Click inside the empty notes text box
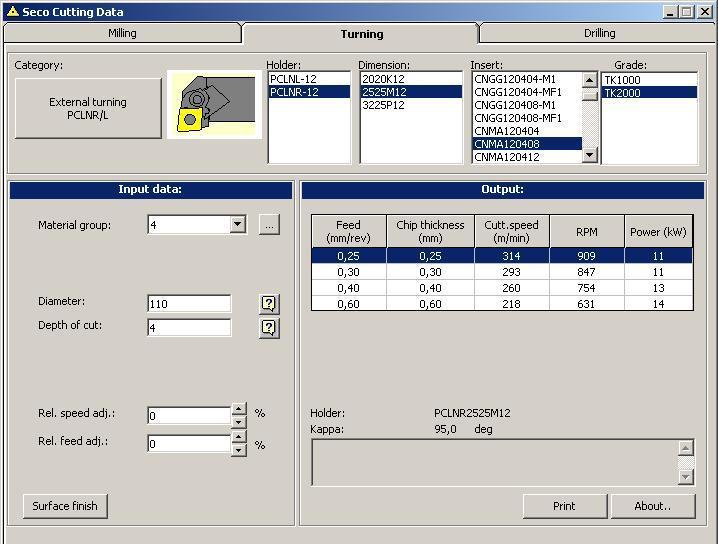Viewport: 718px width, 544px height. point(495,462)
